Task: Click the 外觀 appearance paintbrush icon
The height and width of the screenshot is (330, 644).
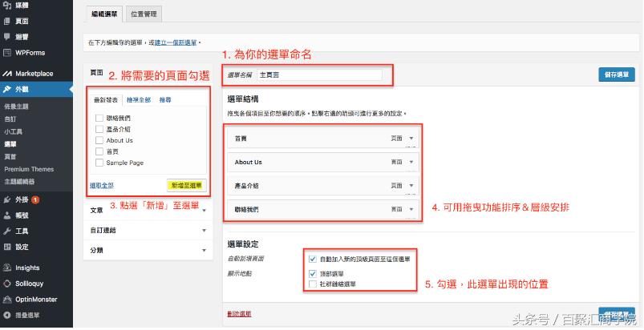Action: coord(7,89)
